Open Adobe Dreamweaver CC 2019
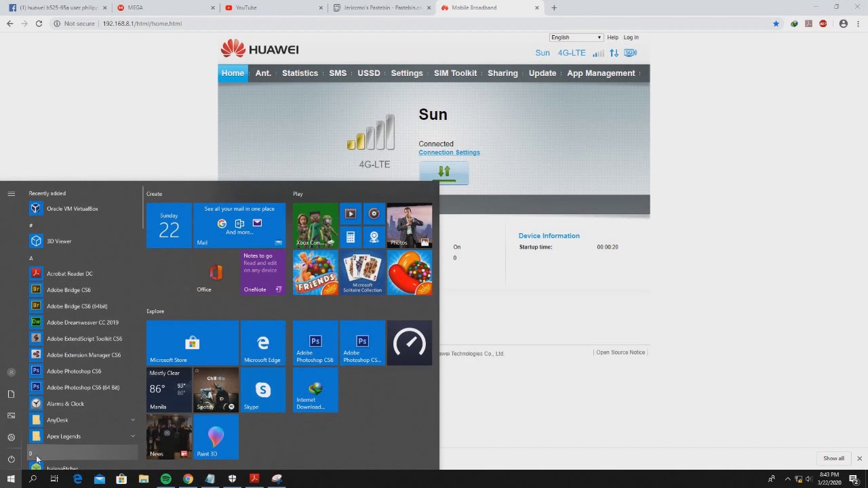Image resolution: width=868 pixels, height=488 pixels. [x=83, y=323]
